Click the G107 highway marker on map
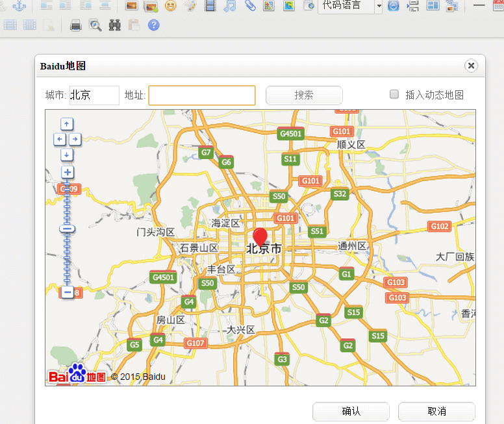This screenshot has height=424, width=504. [195, 343]
